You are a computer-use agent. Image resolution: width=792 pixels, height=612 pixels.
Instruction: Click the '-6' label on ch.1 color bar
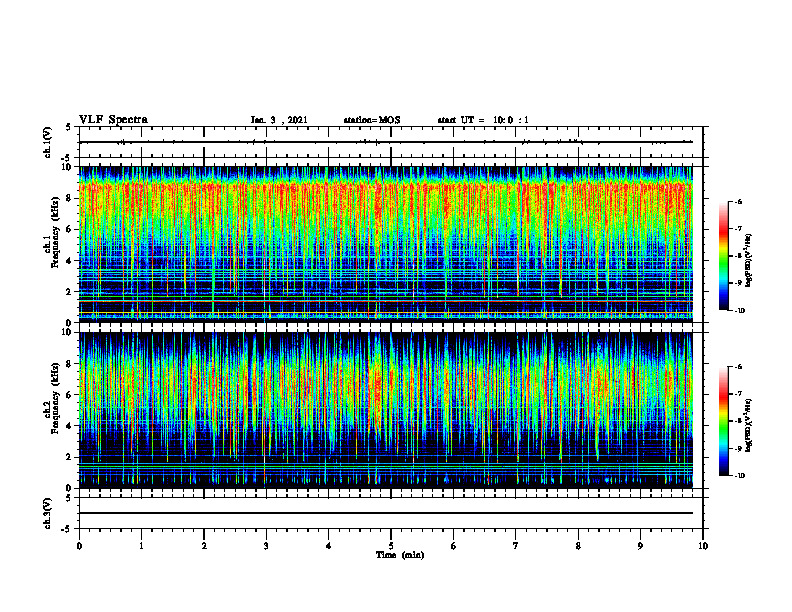739,202
